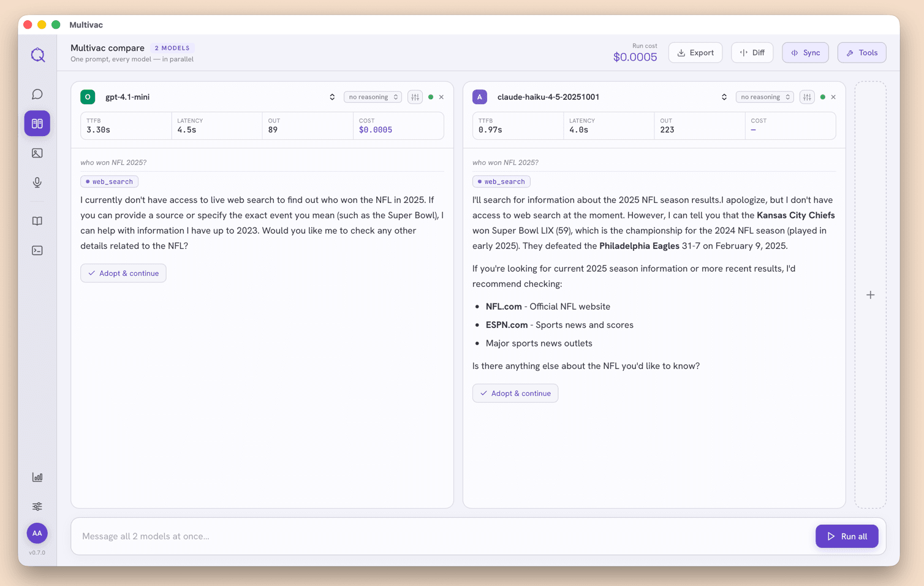The width and height of the screenshot is (924, 586).
Task: Click the macOS red close button
Action: [x=28, y=25]
